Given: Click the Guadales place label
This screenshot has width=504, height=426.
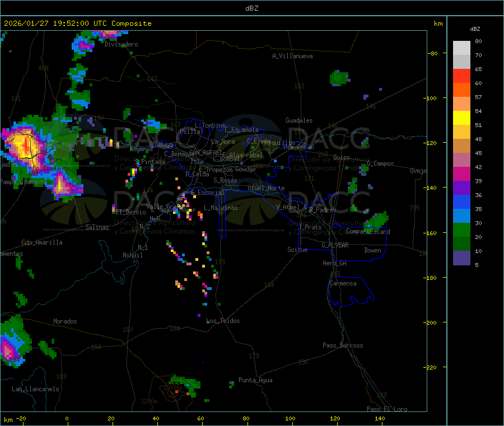Looking at the screenshot, I should (299, 120).
